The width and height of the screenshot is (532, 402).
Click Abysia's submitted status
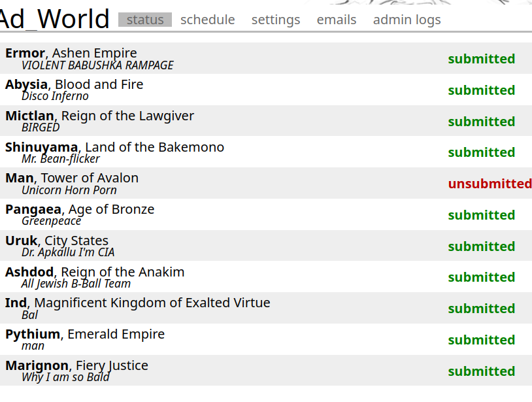pyautogui.click(x=481, y=90)
